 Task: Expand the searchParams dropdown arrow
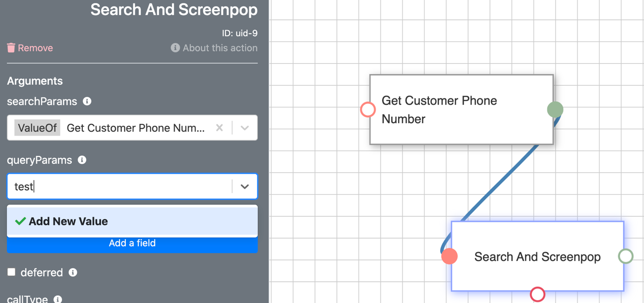tap(244, 128)
